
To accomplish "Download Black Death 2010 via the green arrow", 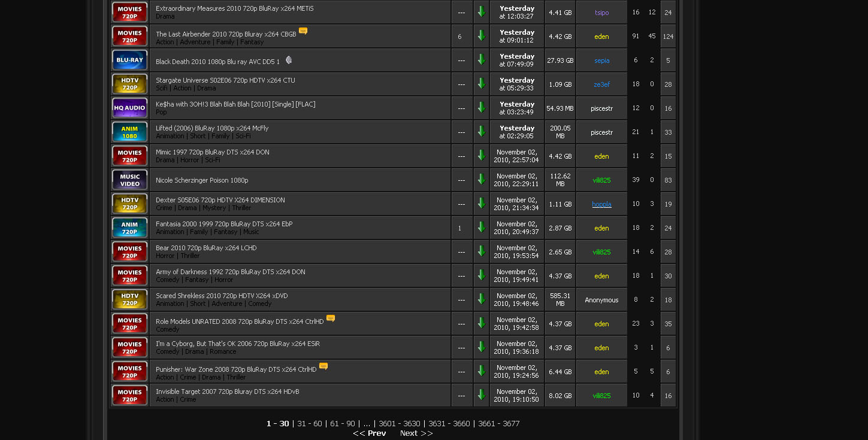I will click(481, 59).
